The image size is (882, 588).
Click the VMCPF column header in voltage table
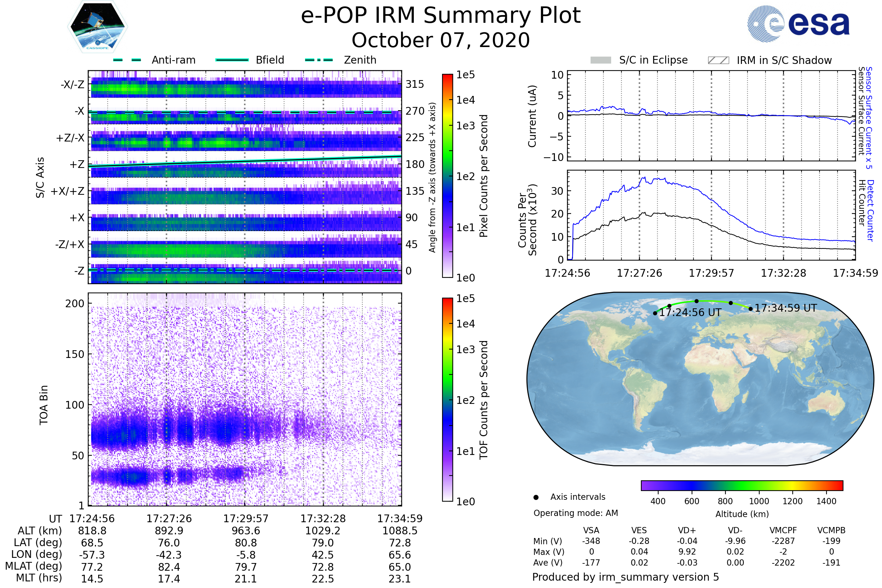(x=783, y=530)
